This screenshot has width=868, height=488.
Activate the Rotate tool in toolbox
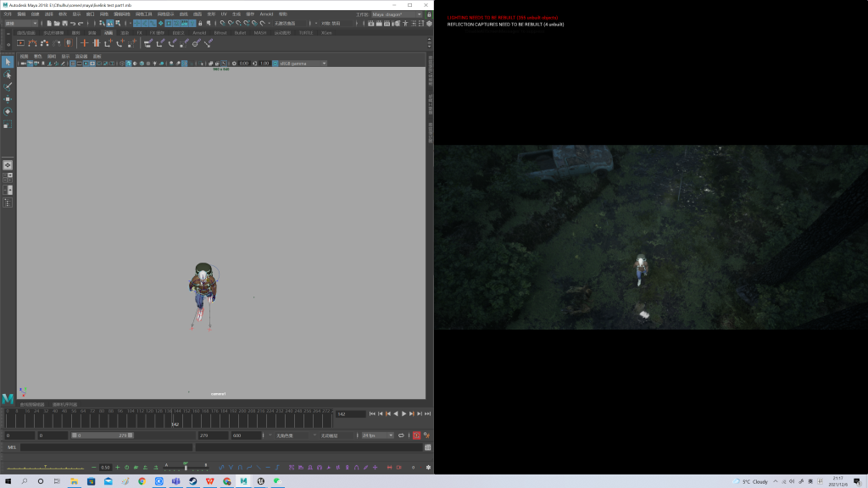7,112
